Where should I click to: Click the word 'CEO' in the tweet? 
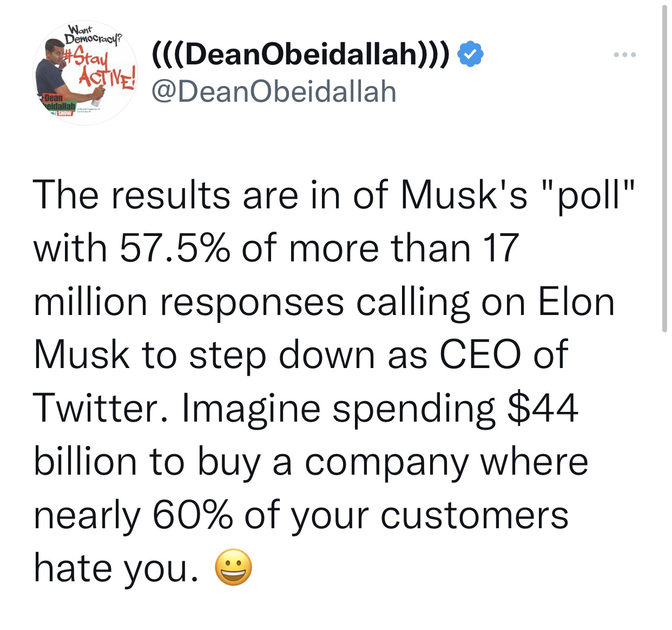tap(480, 355)
